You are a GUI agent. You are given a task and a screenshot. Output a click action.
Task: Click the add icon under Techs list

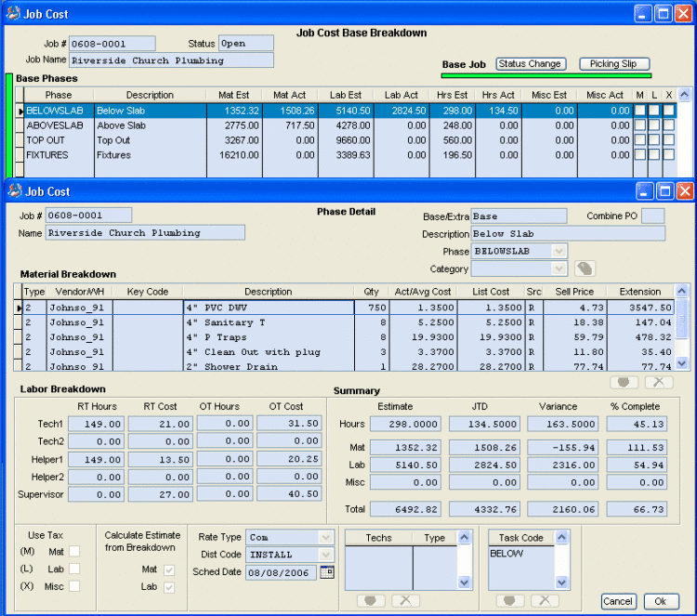click(x=371, y=600)
